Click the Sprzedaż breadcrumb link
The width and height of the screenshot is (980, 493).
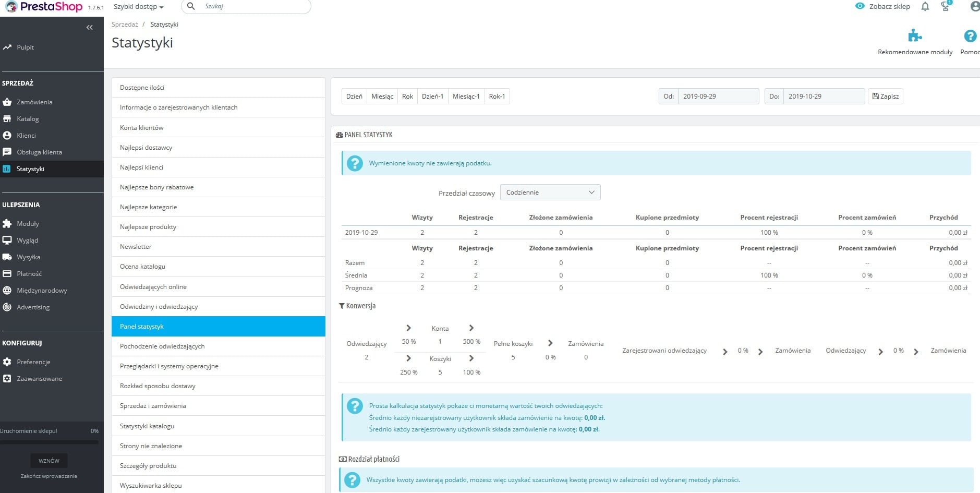[125, 25]
